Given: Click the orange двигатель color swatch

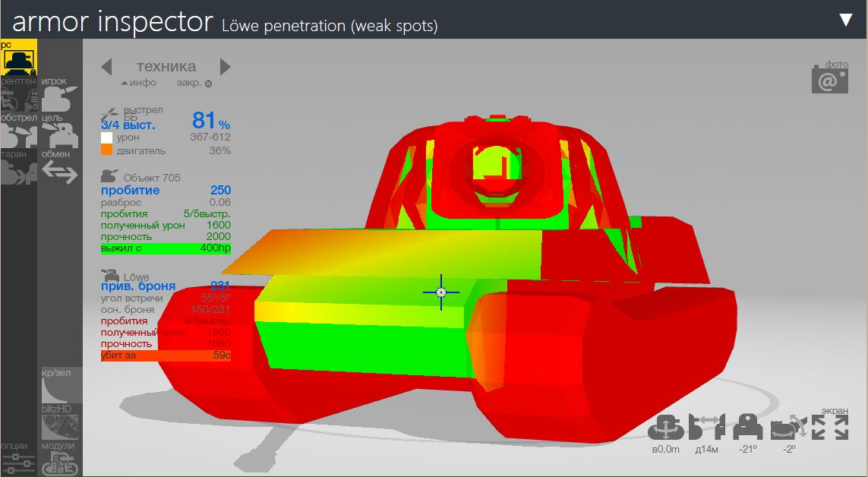Looking at the screenshot, I should coord(106,150).
